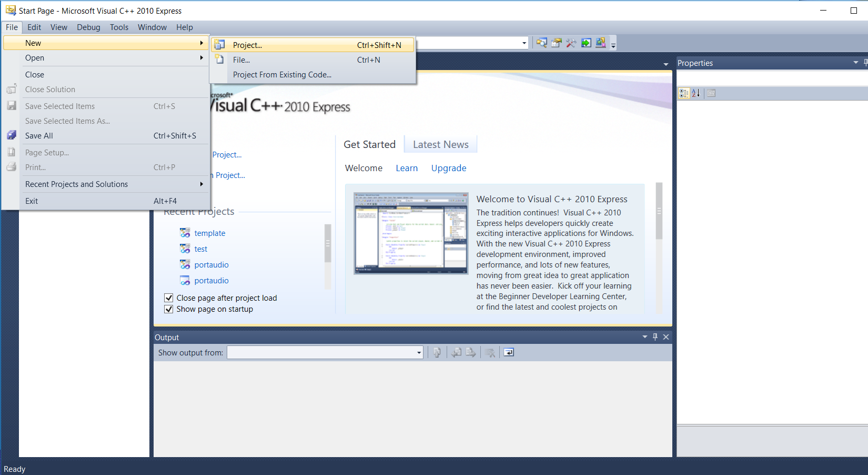
Task: Clear all Output icon
Action: (490, 352)
